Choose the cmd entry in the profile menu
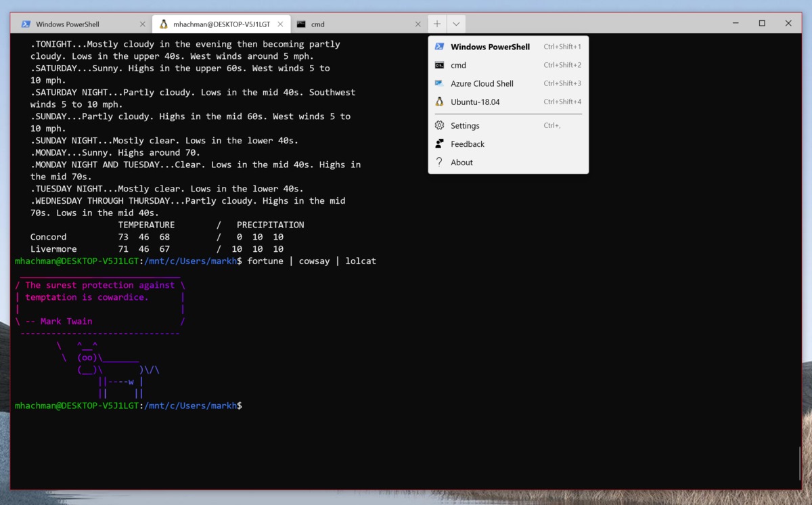 458,65
